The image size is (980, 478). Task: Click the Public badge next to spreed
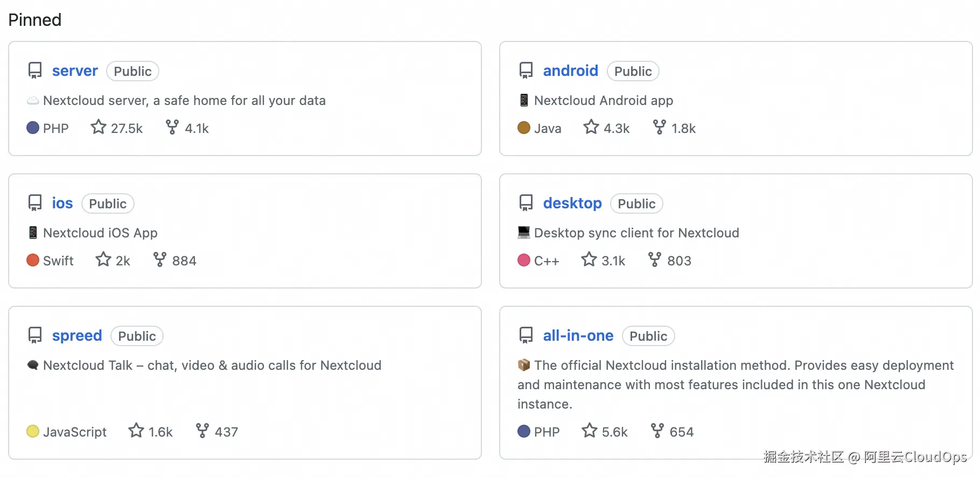pos(137,336)
